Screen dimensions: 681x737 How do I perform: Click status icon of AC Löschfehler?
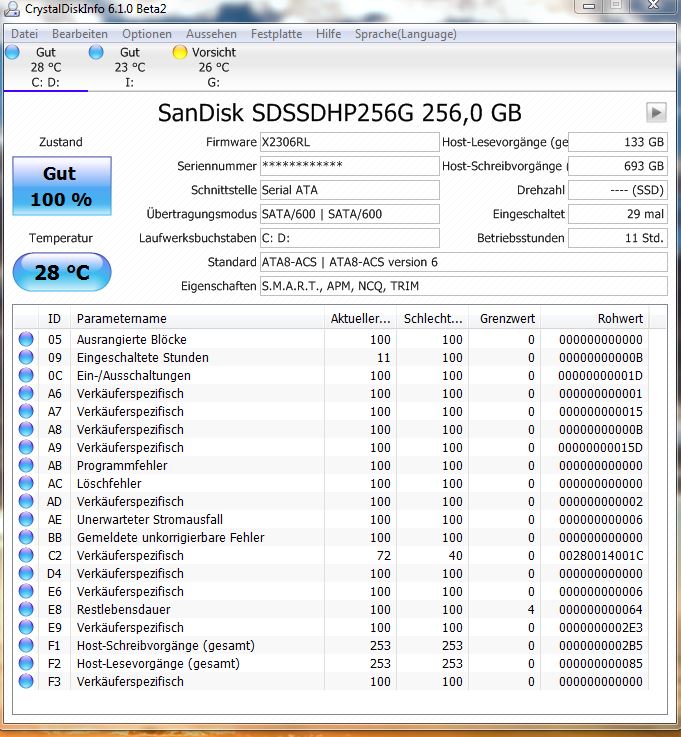[26, 483]
